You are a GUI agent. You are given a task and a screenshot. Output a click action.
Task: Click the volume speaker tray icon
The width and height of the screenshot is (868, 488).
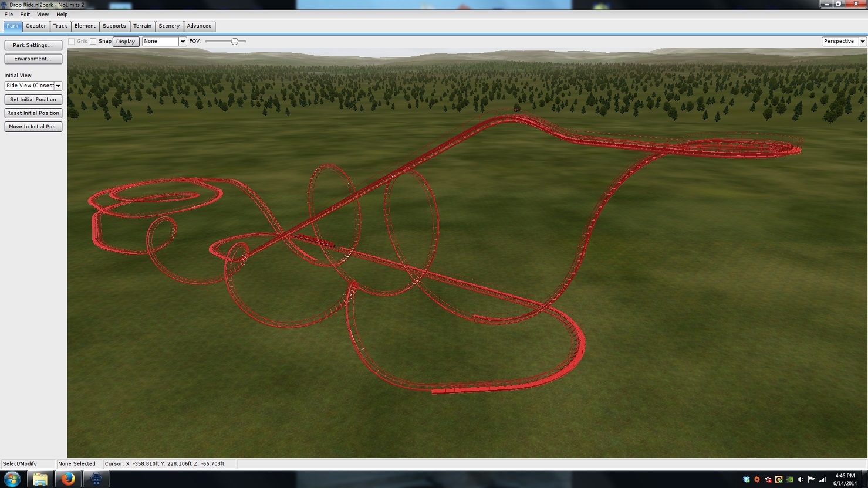(801, 479)
